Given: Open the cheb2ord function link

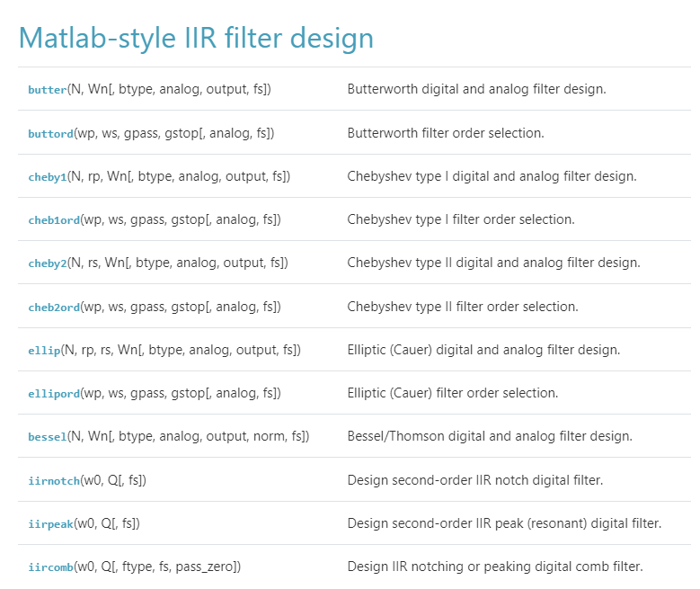Looking at the screenshot, I should pyautogui.click(x=54, y=307).
